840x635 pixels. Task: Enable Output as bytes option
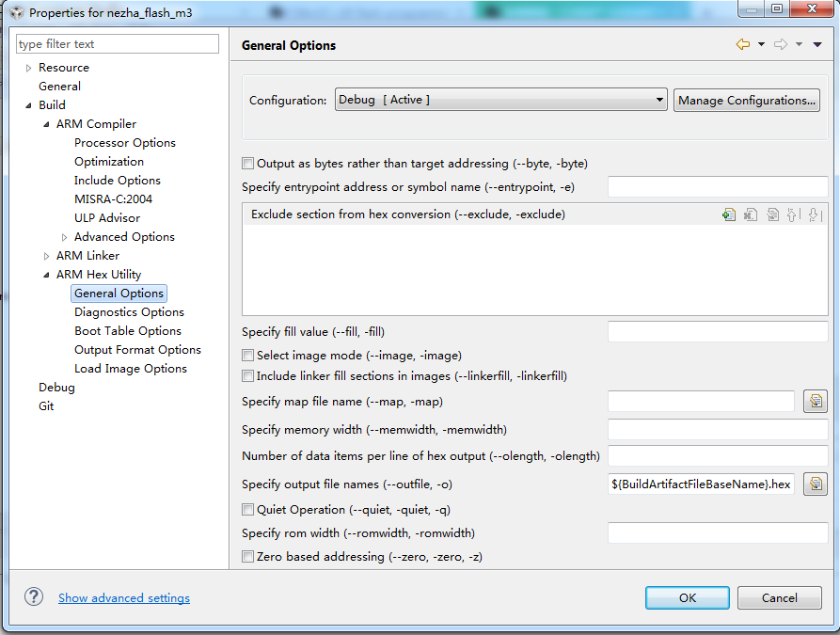pos(248,164)
